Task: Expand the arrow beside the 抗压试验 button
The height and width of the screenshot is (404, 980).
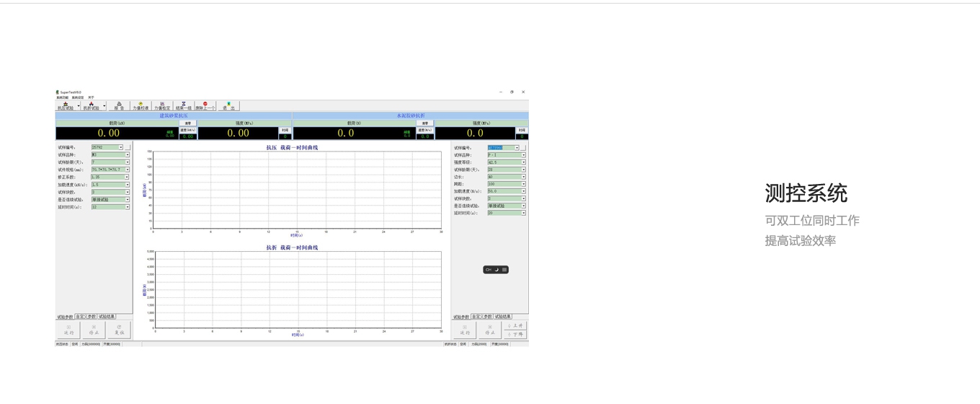Action: tap(79, 106)
